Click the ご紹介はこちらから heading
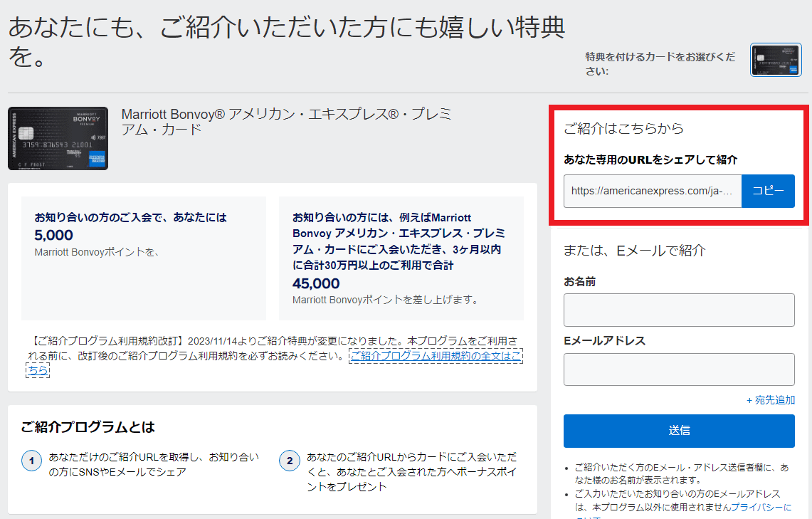This screenshot has height=519, width=812. 623,128
